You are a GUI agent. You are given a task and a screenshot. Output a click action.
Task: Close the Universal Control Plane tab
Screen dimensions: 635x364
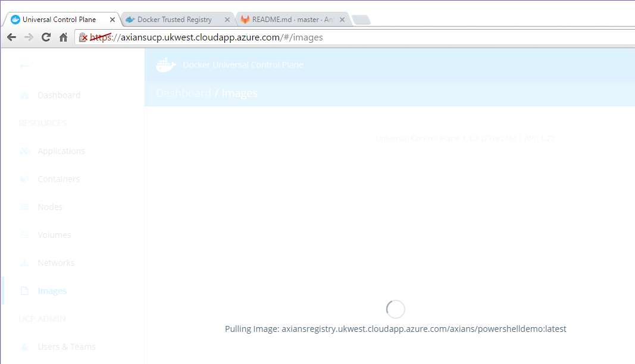click(112, 20)
